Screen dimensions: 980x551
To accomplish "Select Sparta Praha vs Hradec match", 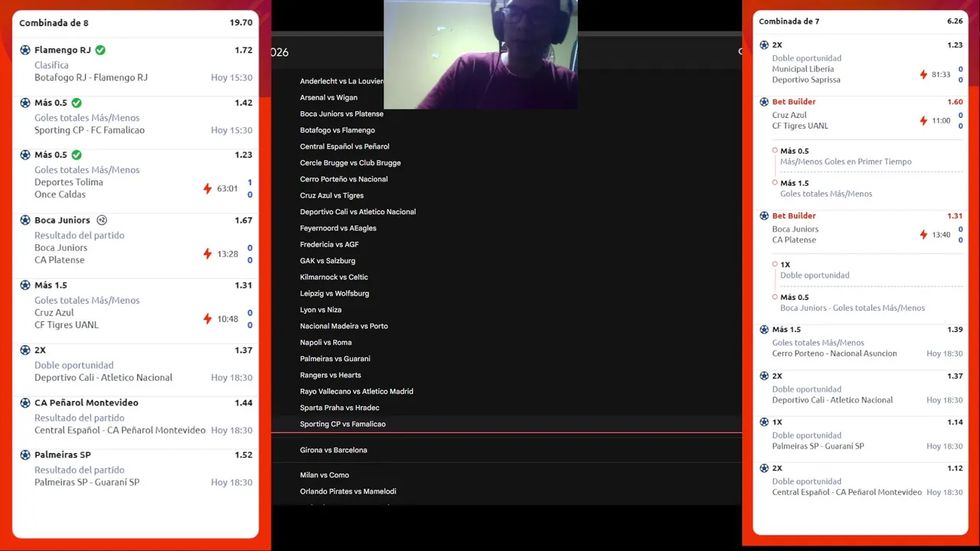I will coord(340,408).
